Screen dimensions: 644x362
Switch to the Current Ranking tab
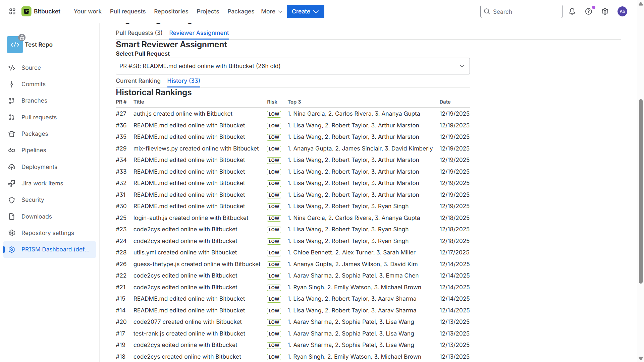[x=138, y=81]
